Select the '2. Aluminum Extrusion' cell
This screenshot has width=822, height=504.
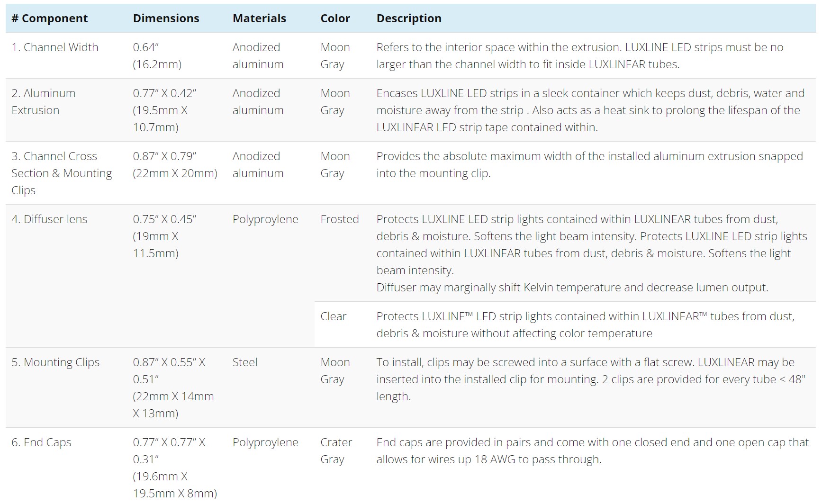[x=44, y=102]
